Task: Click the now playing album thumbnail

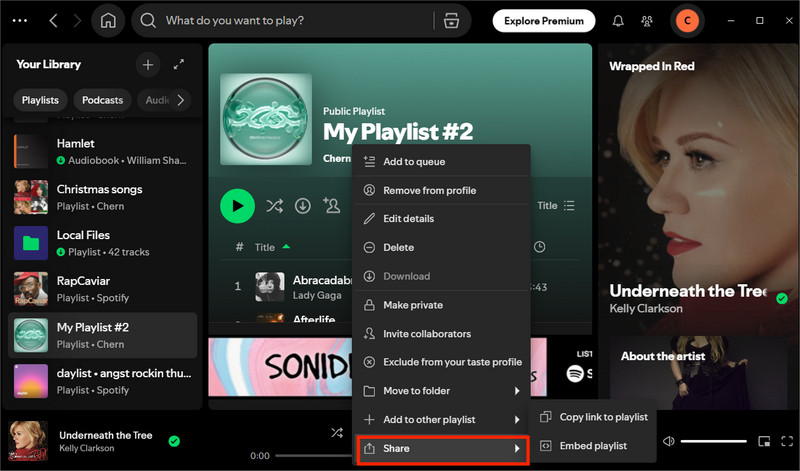Action: 29,441
